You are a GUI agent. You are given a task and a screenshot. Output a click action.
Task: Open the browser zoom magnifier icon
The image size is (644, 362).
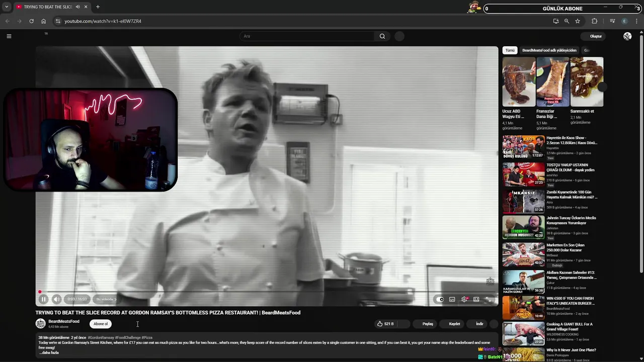coord(567,21)
